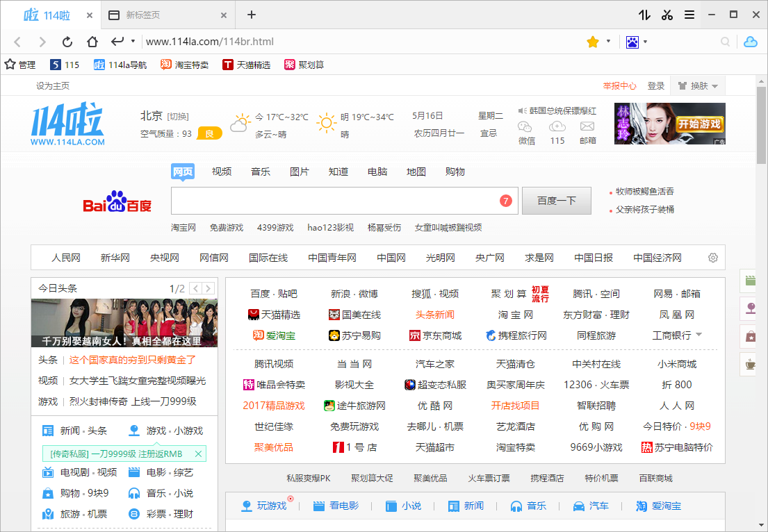
Task: Select the 图片 search tab
Action: (300, 172)
